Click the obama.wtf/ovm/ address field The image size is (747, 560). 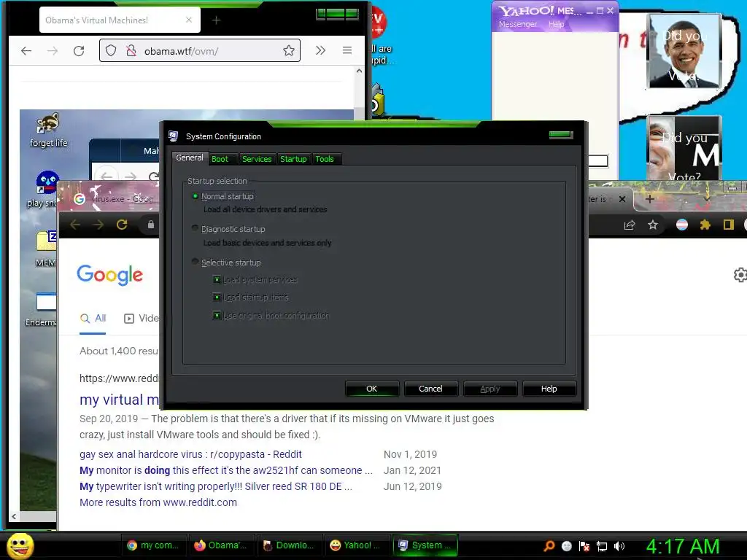pos(200,50)
